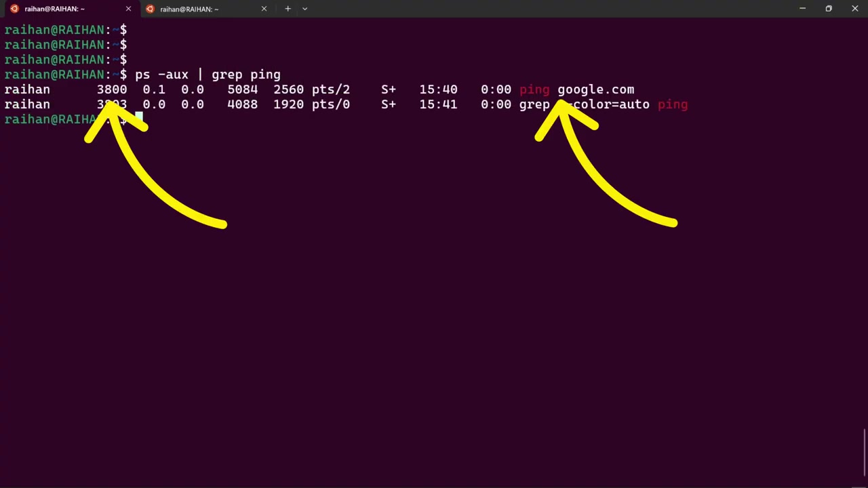Screen dimensions: 868x488
Task: Click the Ubuntu icon on the first terminal tab
Action: [14, 9]
